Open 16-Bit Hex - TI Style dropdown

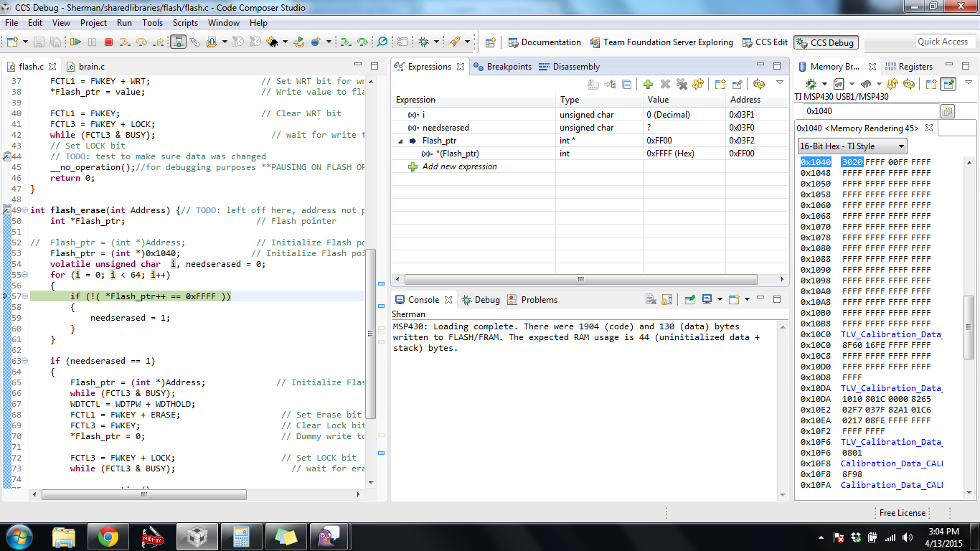point(852,146)
